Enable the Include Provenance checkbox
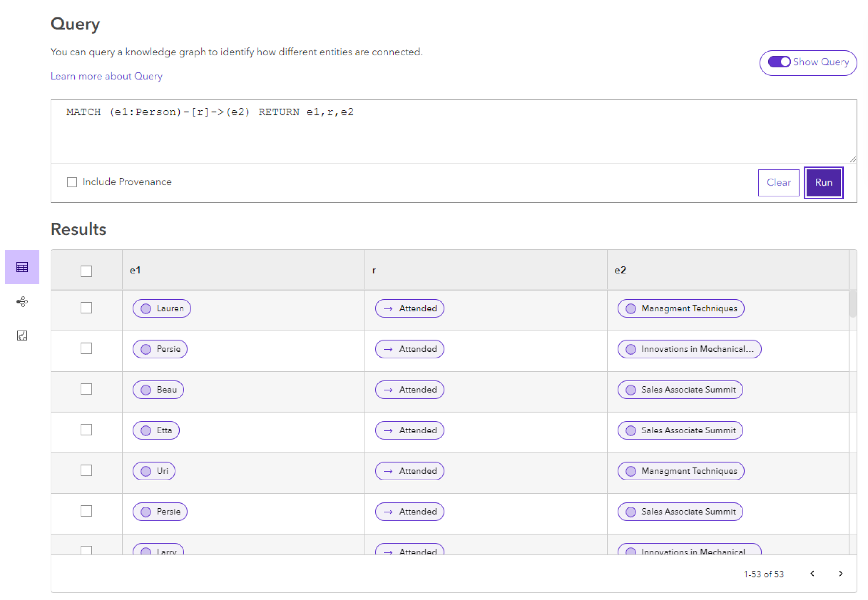Screen dimensions: 868x600 click(x=73, y=182)
